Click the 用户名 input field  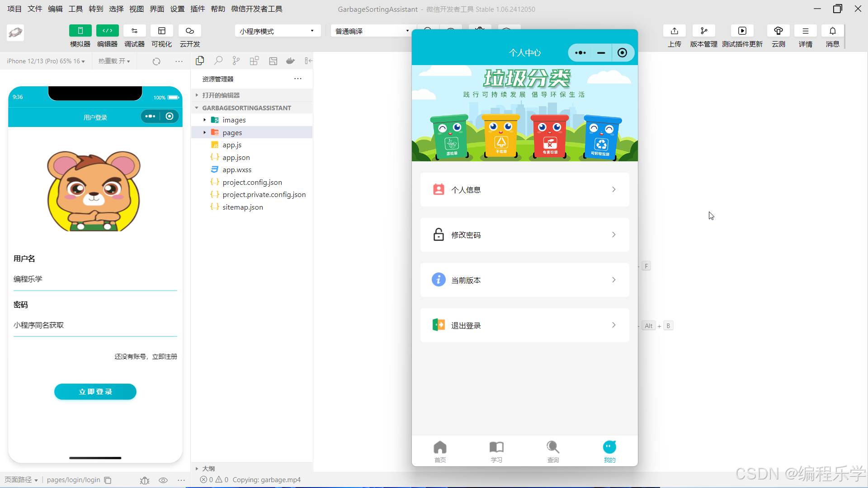click(x=95, y=279)
